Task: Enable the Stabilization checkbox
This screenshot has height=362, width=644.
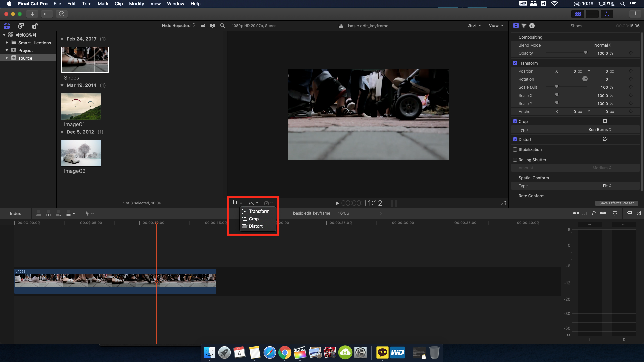Action: tap(515, 150)
